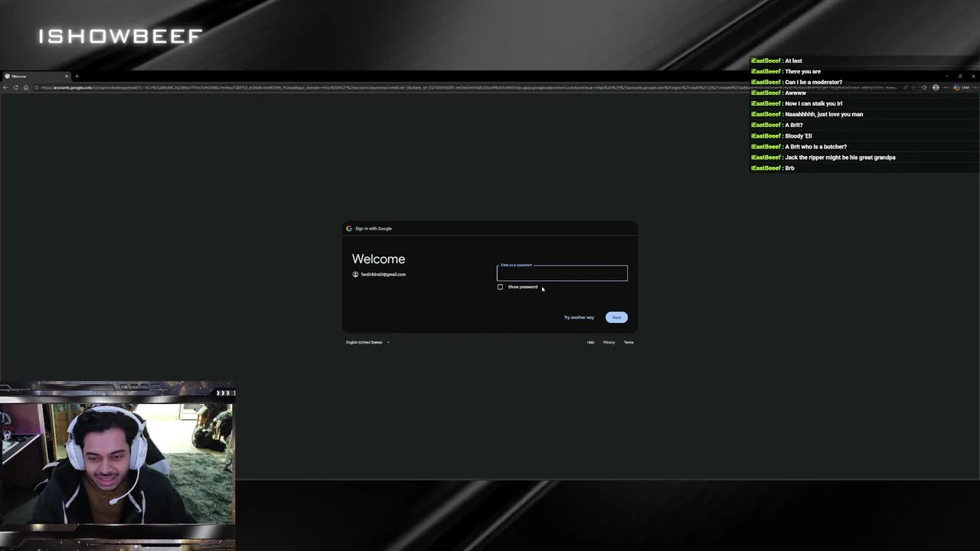This screenshot has height=551, width=980.
Task: Close the Welcome browser tab
Action: click(x=66, y=76)
